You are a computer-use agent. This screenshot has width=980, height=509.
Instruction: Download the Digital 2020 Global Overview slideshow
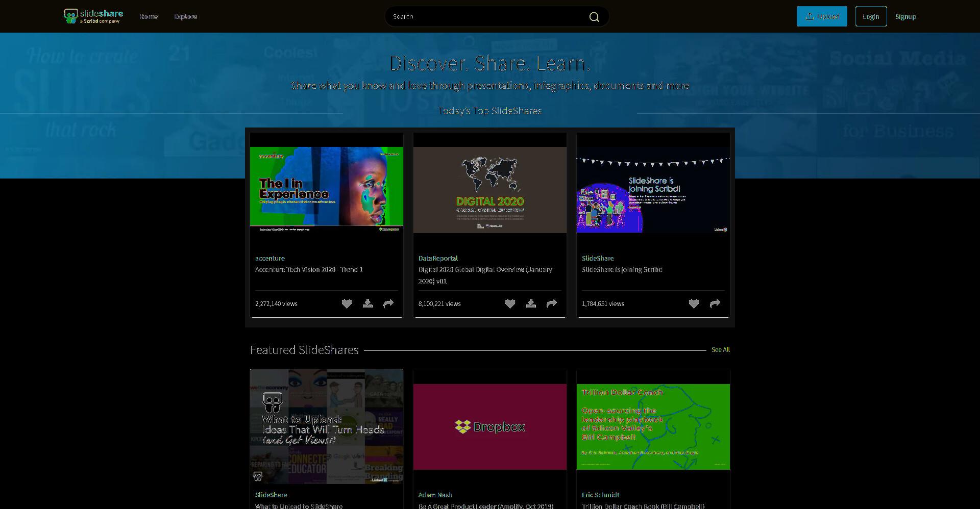pos(531,303)
